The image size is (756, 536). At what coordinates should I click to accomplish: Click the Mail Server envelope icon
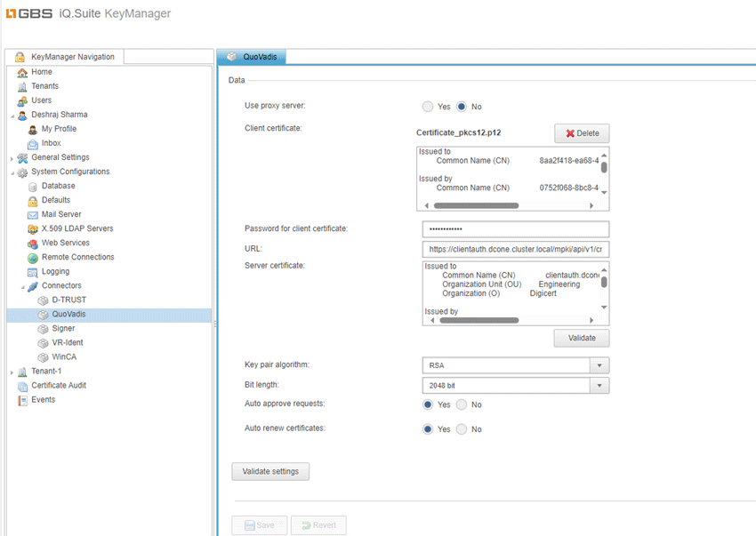[x=33, y=215]
